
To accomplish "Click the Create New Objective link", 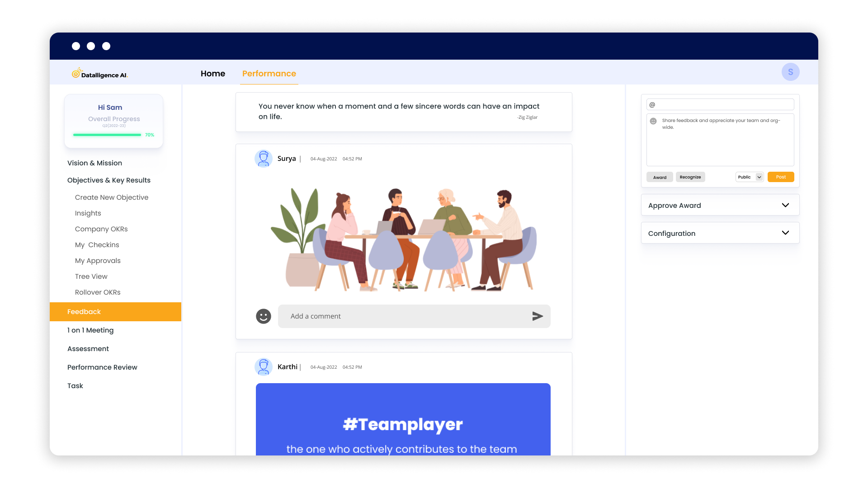I will [112, 197].
